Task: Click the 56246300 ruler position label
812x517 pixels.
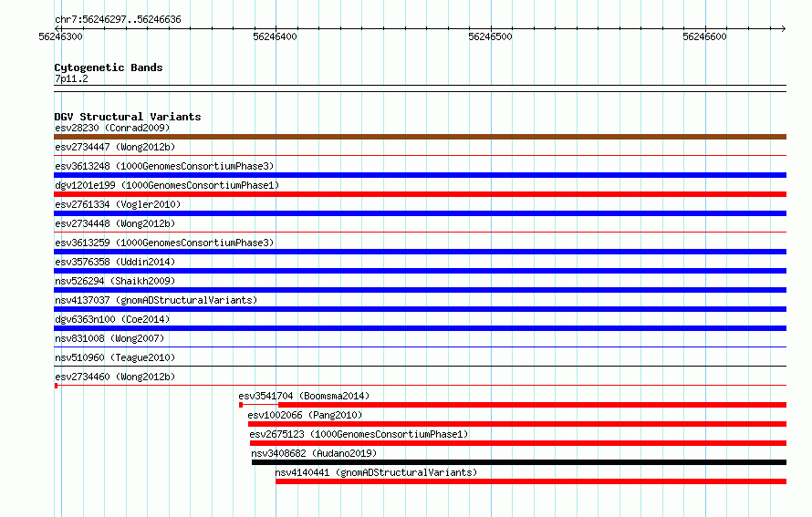Action: point(60,36)
